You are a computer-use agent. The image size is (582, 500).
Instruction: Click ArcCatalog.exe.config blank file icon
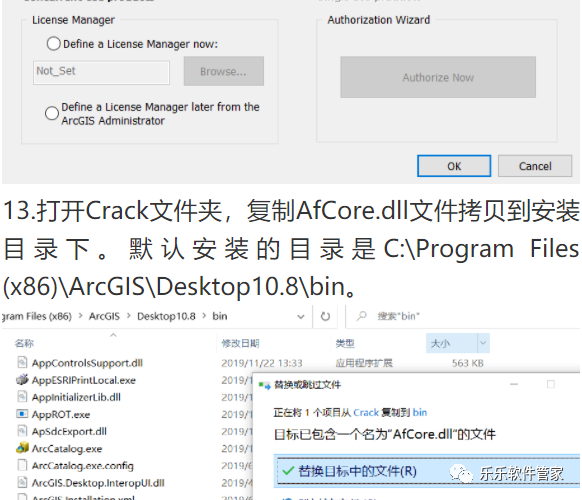tap(22, 465)
